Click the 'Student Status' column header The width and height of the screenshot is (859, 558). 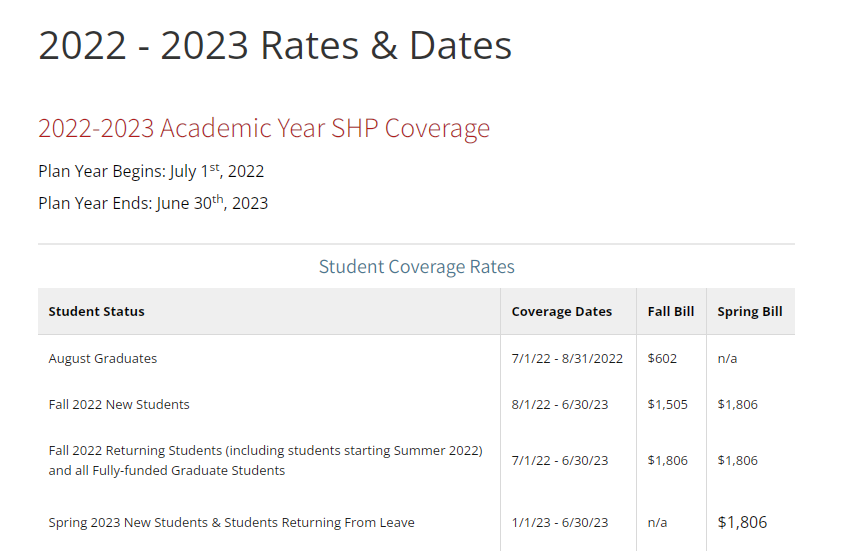96,312
